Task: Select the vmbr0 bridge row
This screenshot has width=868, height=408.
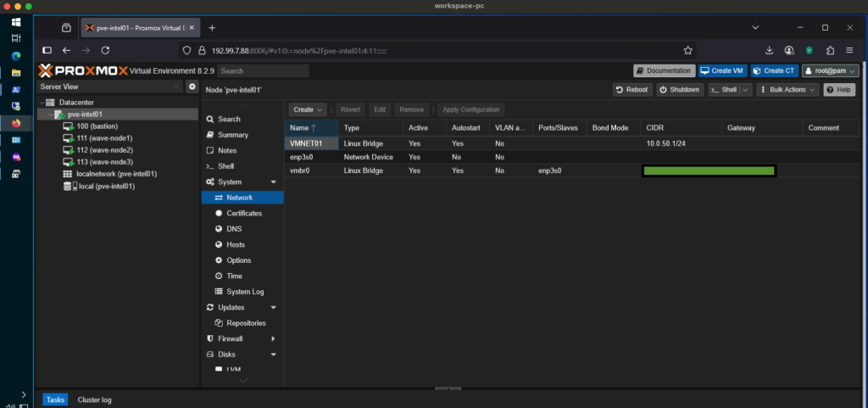Action: pos(573,170)
